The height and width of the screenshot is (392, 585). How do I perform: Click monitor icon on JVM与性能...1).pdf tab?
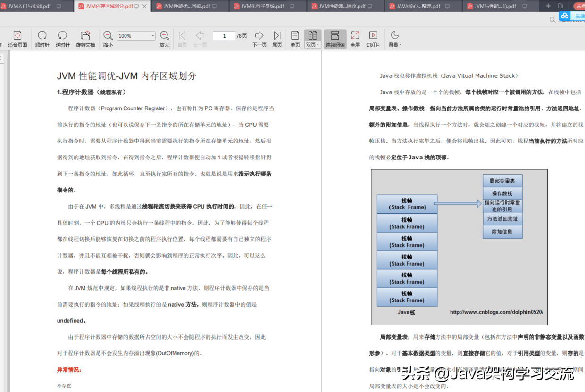[x=525, y=6]
